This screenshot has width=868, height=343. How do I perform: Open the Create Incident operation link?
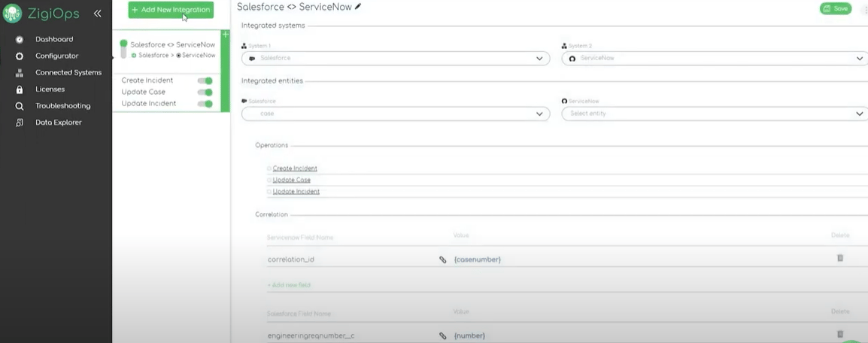click(x=295, y=168)
